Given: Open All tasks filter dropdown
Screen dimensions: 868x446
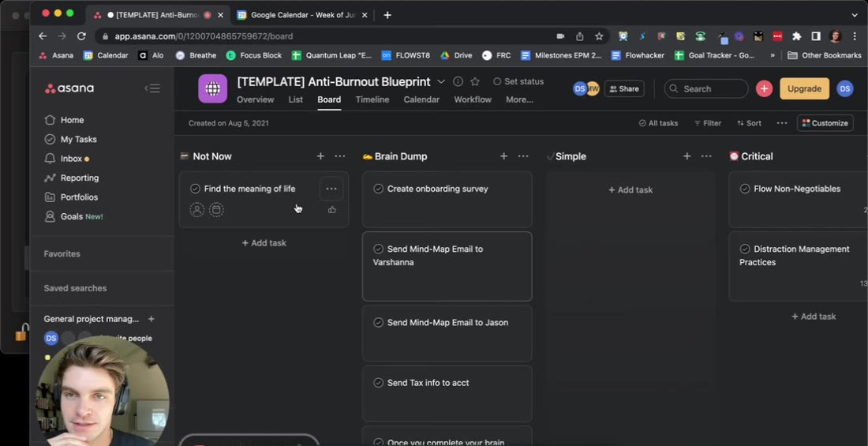Looking at the screenshot, I should coord(658,123).
